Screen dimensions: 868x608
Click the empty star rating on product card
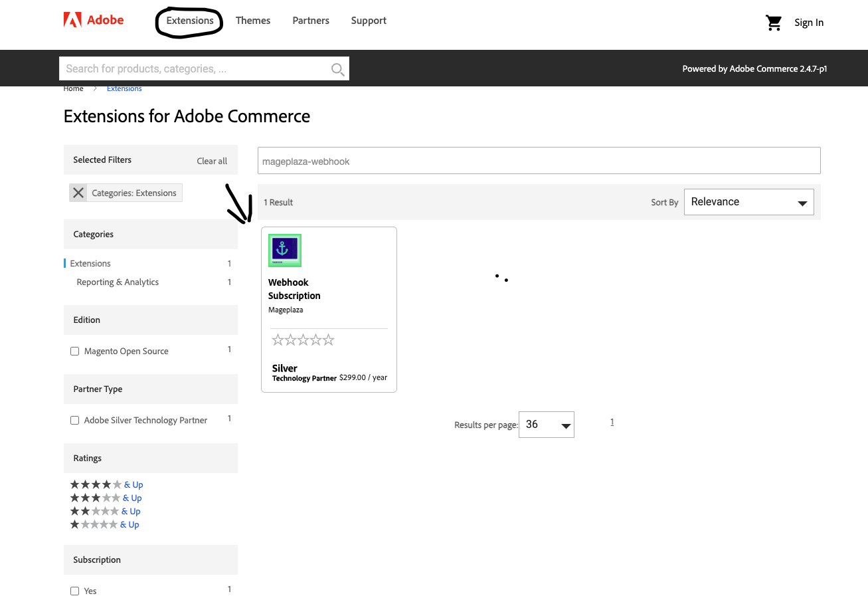coord(303,340)
